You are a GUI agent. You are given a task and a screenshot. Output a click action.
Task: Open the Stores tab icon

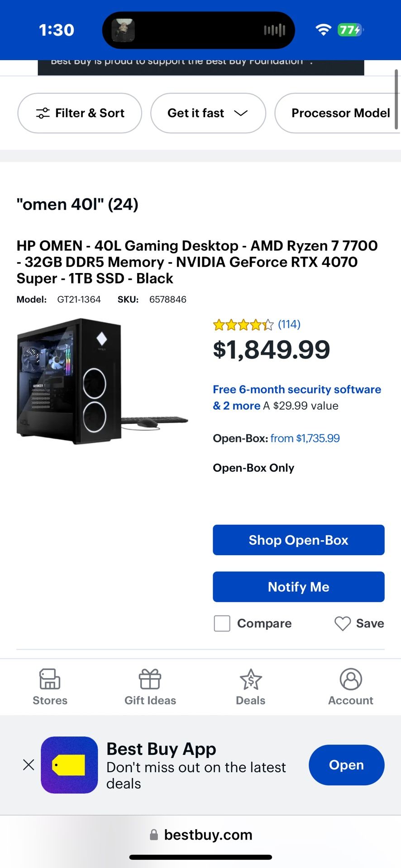[50, 679]
